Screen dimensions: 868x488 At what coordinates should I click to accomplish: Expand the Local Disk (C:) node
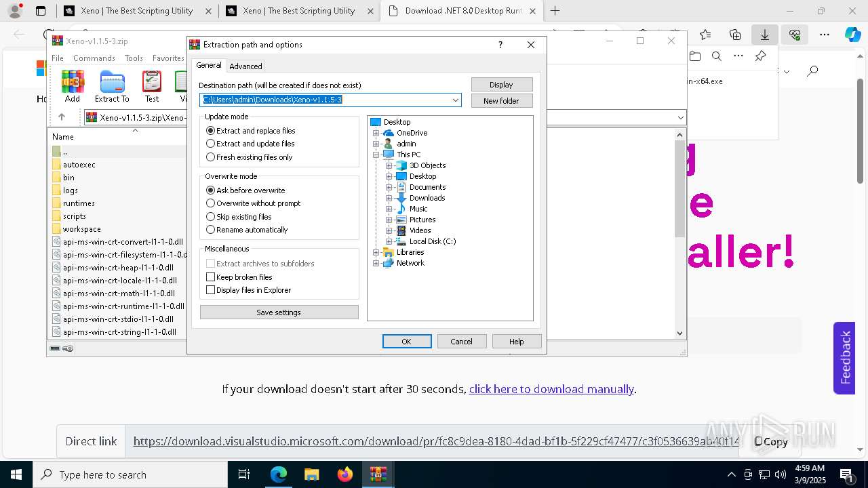389,241
